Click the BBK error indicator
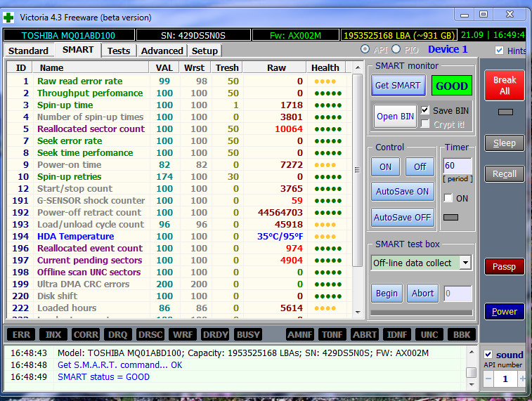The image size is (532, 401). point(462,335)
